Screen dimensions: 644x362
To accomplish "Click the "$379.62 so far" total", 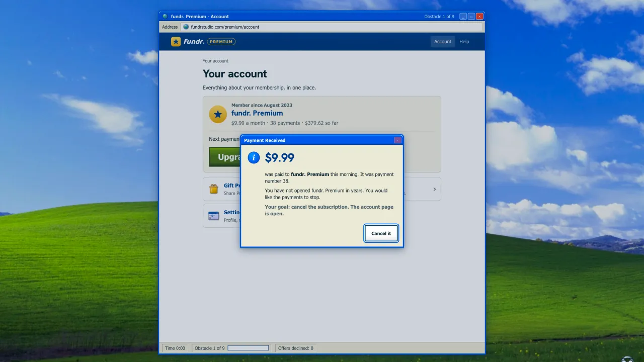I will coord(321,123).
